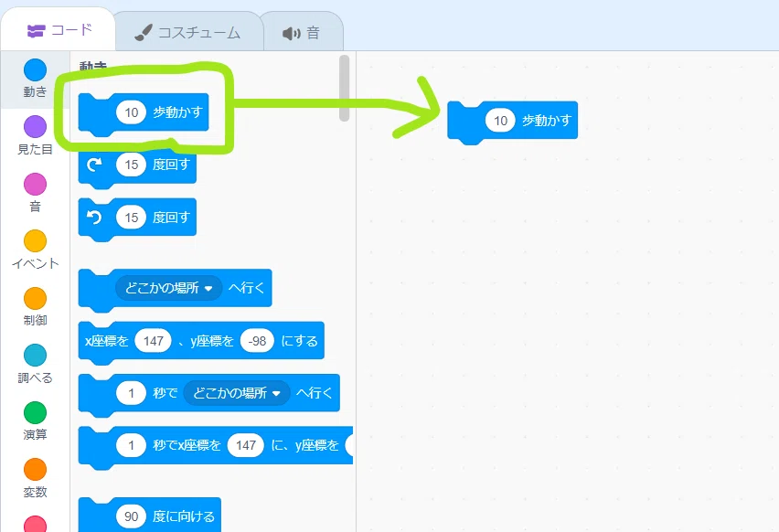The height and width of the screenshot is (532, 779).
Task: Click the イベント category label
Action: (36, 263)
